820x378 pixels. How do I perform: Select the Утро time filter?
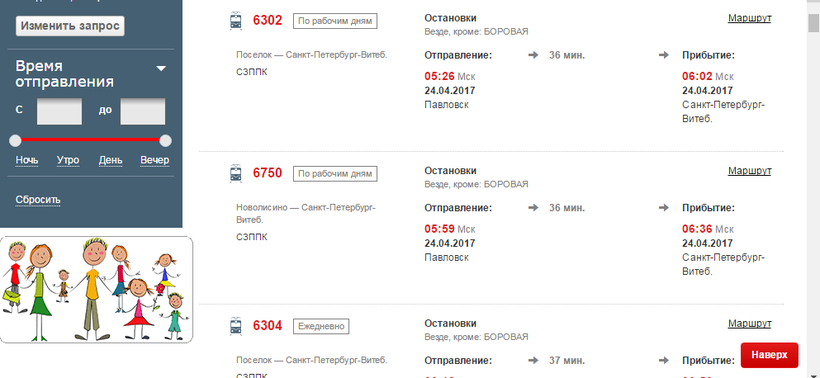68,160
